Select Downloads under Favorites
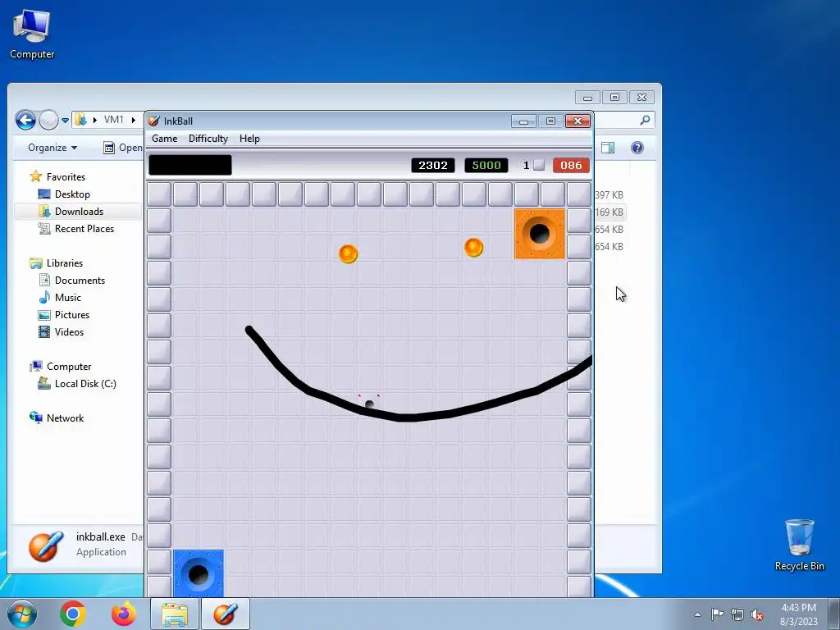Viewport: 840px width, 630px height. point(79,211)
